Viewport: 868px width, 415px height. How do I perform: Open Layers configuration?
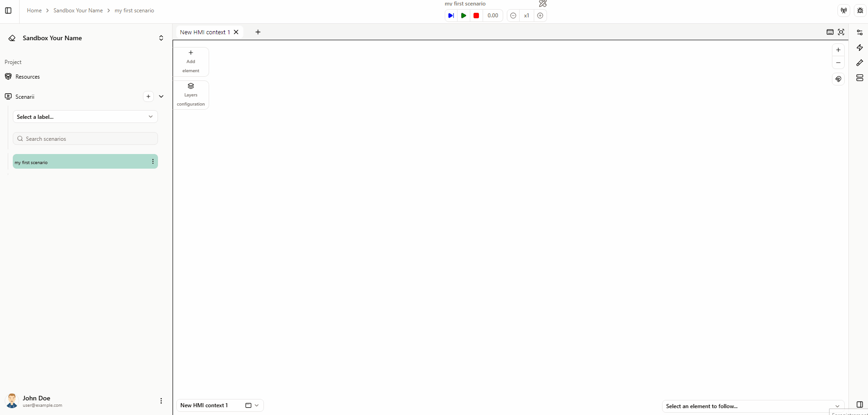tap(190, 95)
